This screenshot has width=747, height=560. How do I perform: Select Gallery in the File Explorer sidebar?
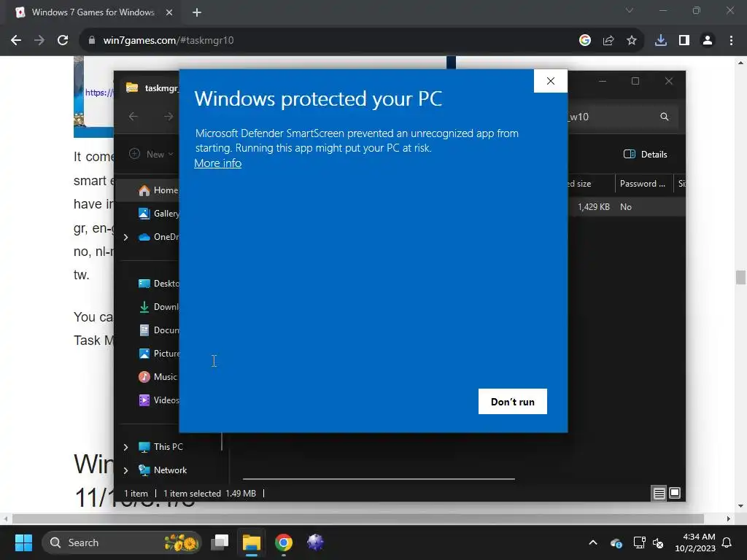pyautogui.click(x=158, y=214)
